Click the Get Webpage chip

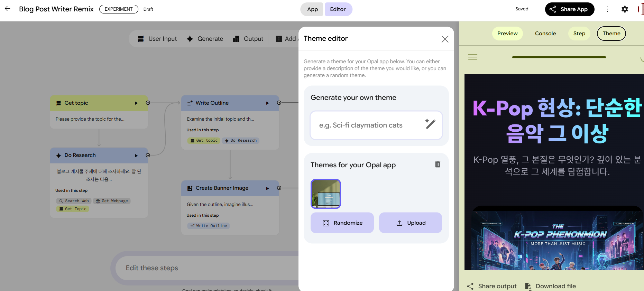(x=112, y=201)
